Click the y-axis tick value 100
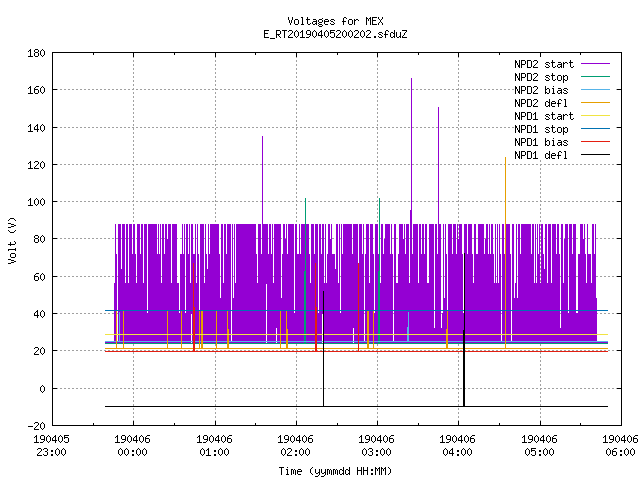640x480 pixels. 36,202
